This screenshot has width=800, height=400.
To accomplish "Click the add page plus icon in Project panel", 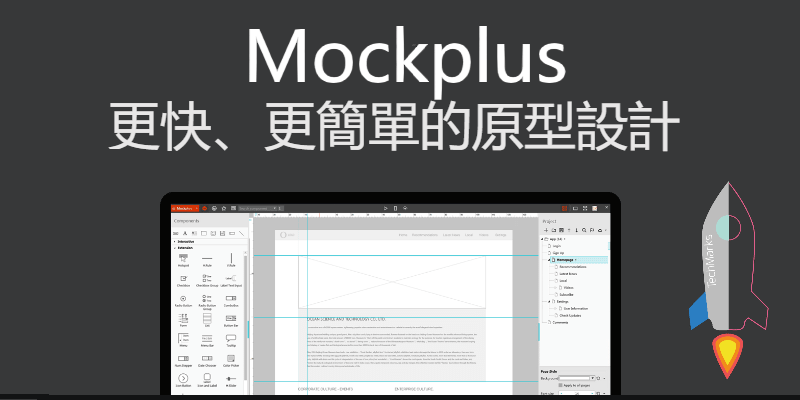I will (x=546, y=230).
